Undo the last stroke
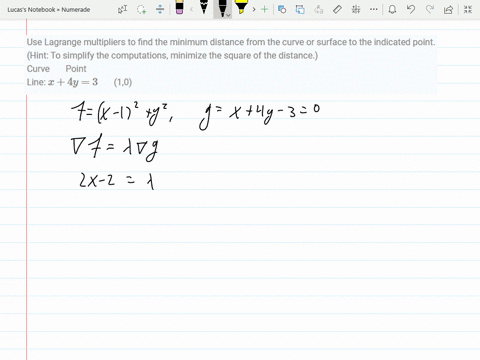Viewport: 480px width, 360px height. tap(411, 9)
